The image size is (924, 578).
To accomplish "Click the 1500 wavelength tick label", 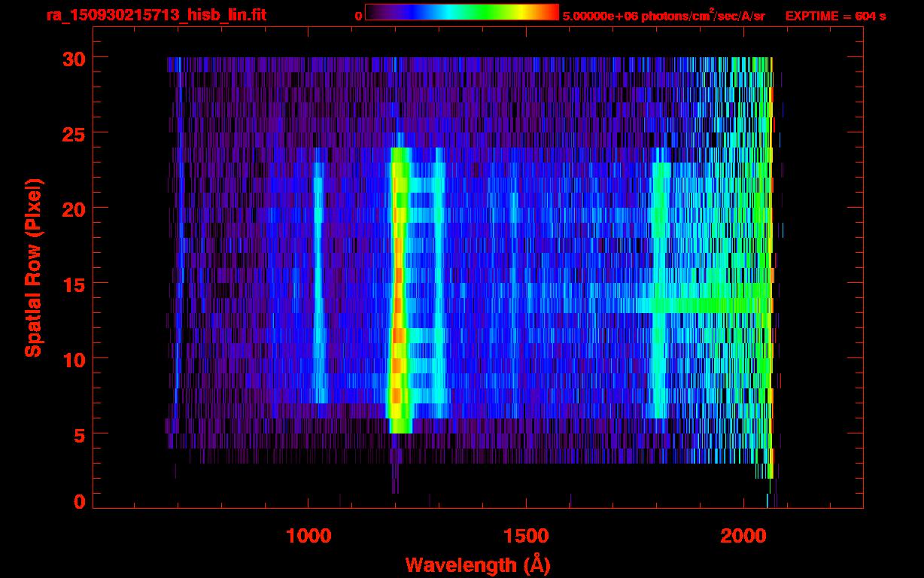I will 526,535.
